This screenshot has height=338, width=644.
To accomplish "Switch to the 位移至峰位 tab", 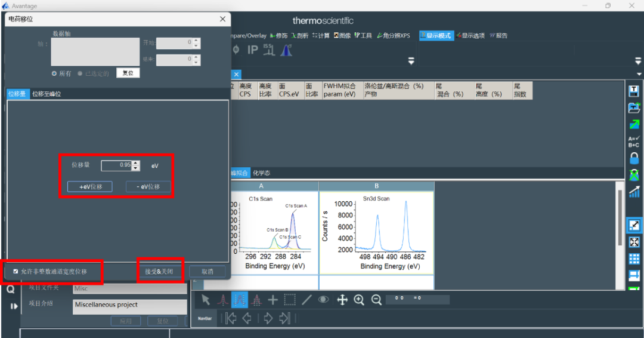I will coord(47,94).
